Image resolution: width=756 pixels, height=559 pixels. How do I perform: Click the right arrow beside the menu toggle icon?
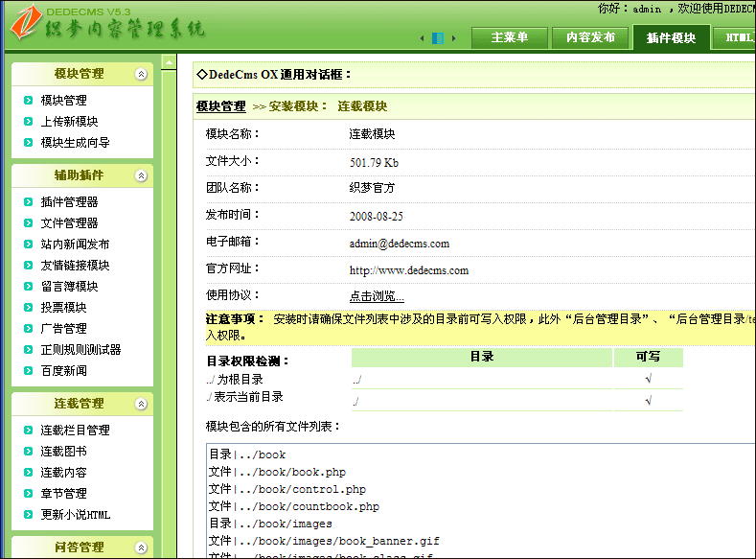[454, 38]
